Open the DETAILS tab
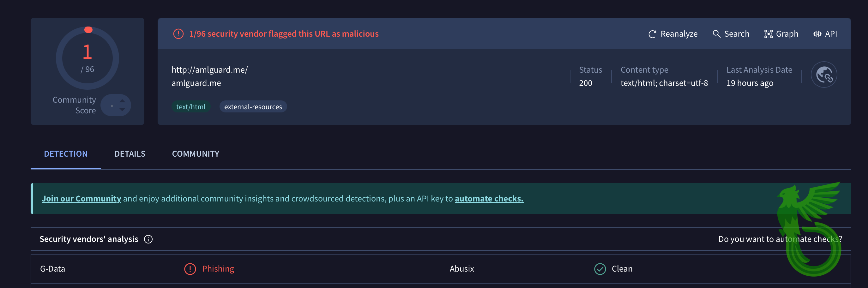Screen dimensions: 868x288 pyautogui.click(x=130, y=153)
